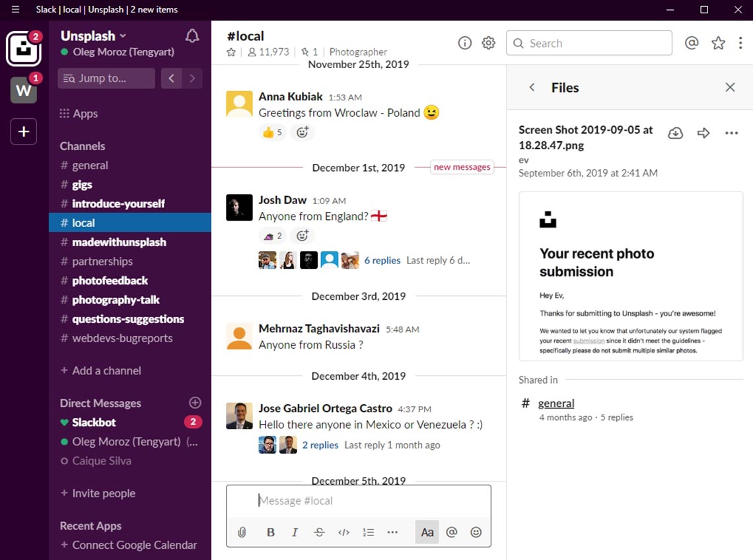Image resolution: width=753 pixels, height=560 pixels.
Task: Click Connect Google Calendar
Action: 129,545
